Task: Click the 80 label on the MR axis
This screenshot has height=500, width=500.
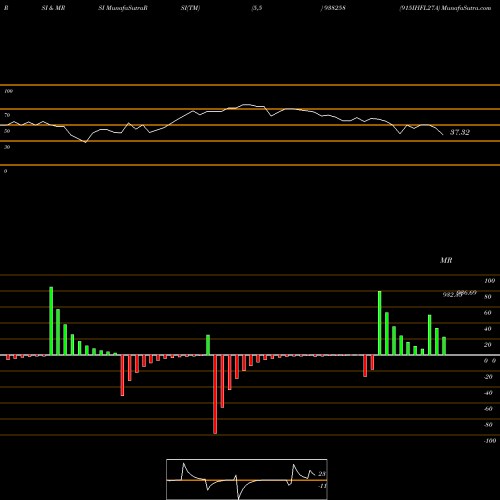Action: tap(488, 297)
